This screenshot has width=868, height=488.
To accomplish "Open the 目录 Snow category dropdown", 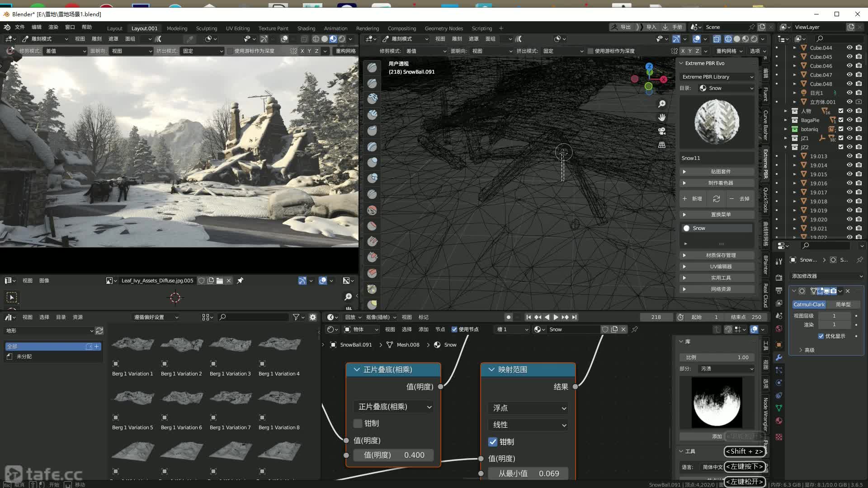I will pyautogui.click(x=726, y=88).
